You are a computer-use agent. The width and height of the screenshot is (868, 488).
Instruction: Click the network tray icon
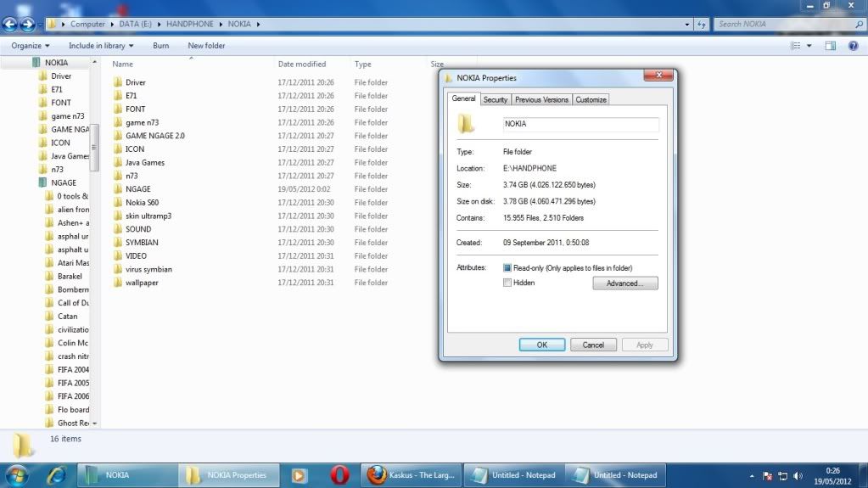(783, 476)
